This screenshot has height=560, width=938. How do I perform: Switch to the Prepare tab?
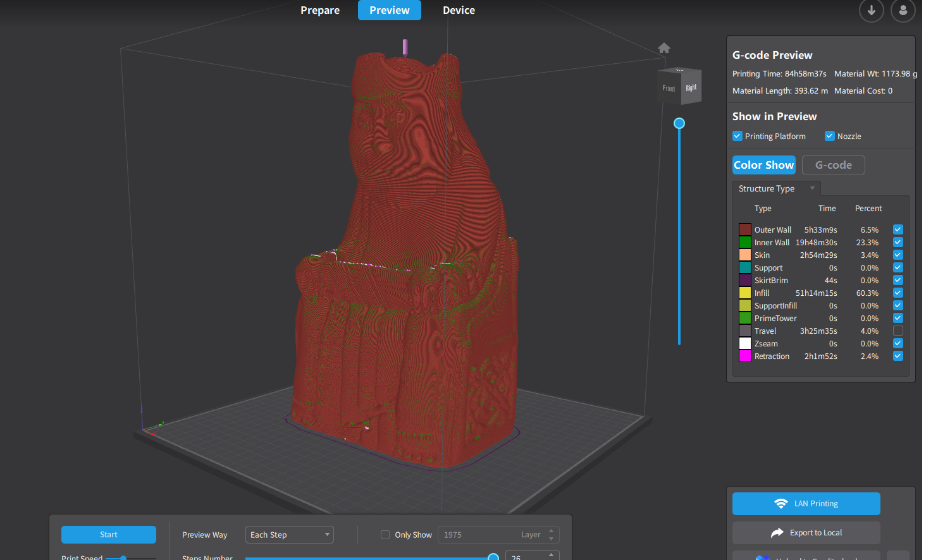[320, 10]
